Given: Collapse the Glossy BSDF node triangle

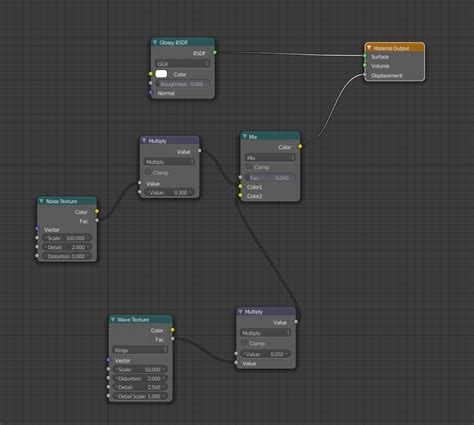Looking at the screenshot, I should [155, 42].
